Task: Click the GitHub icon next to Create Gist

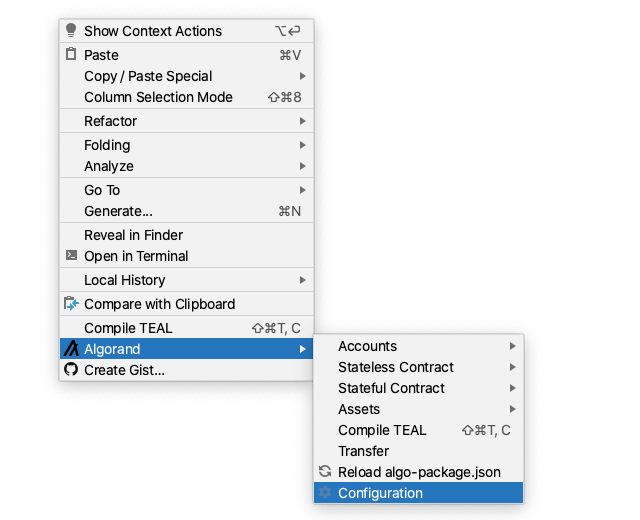Action: [71, 369]
